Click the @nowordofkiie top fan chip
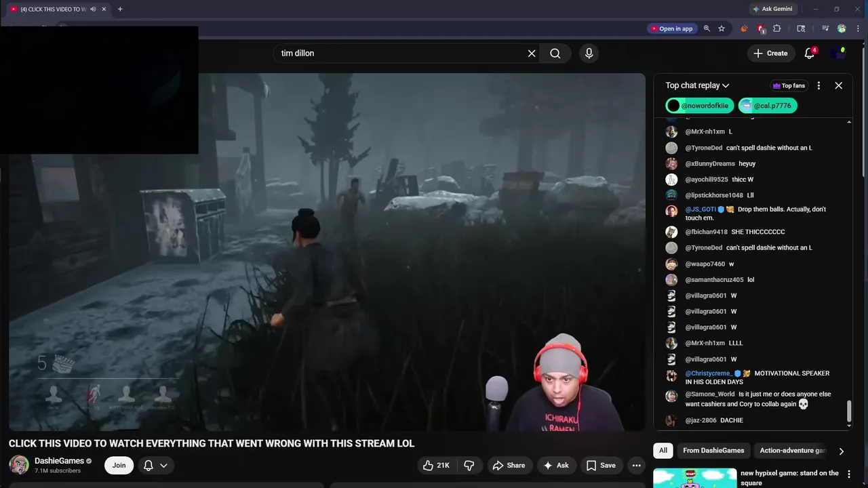The height and width of the screenshot is (488, 868). click(700, 106)
